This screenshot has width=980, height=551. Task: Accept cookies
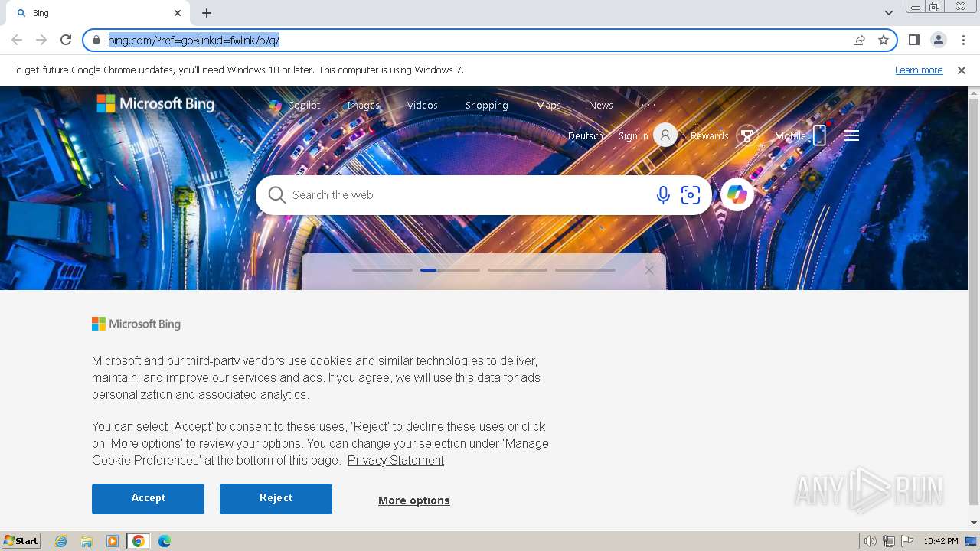coord(148,498)
